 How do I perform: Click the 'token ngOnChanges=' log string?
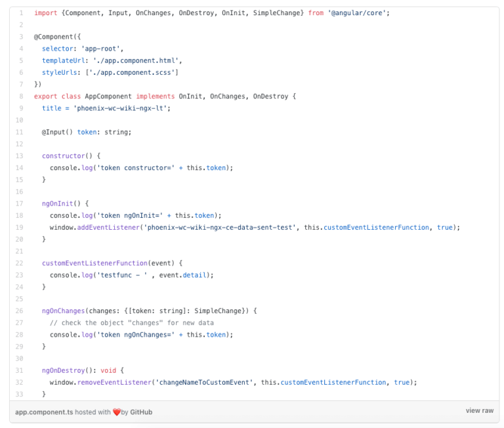tap(135, 334)
